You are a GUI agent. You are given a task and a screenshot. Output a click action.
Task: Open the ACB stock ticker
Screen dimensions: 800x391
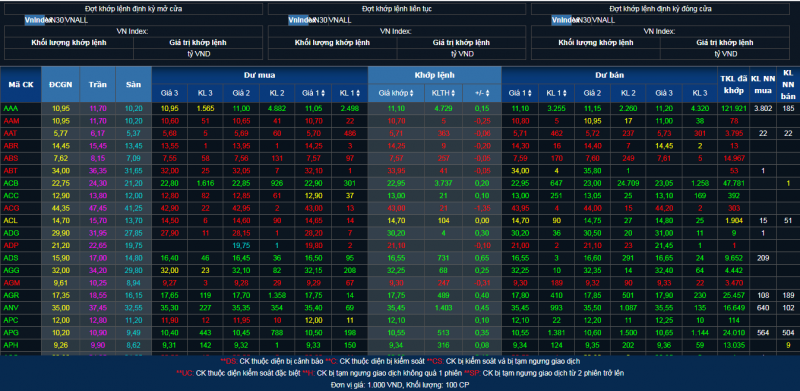pyautogui.click(x=10, y=183)
